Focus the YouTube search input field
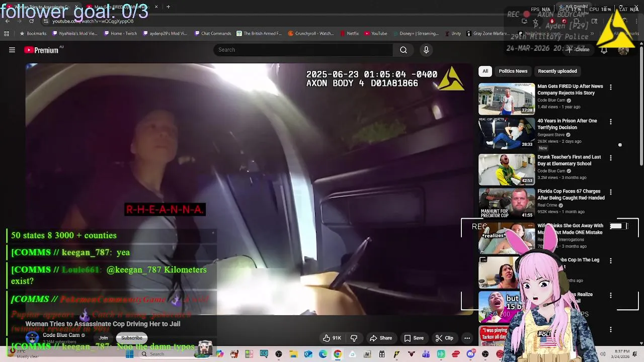The image size is (644, 362). [303, 50]
